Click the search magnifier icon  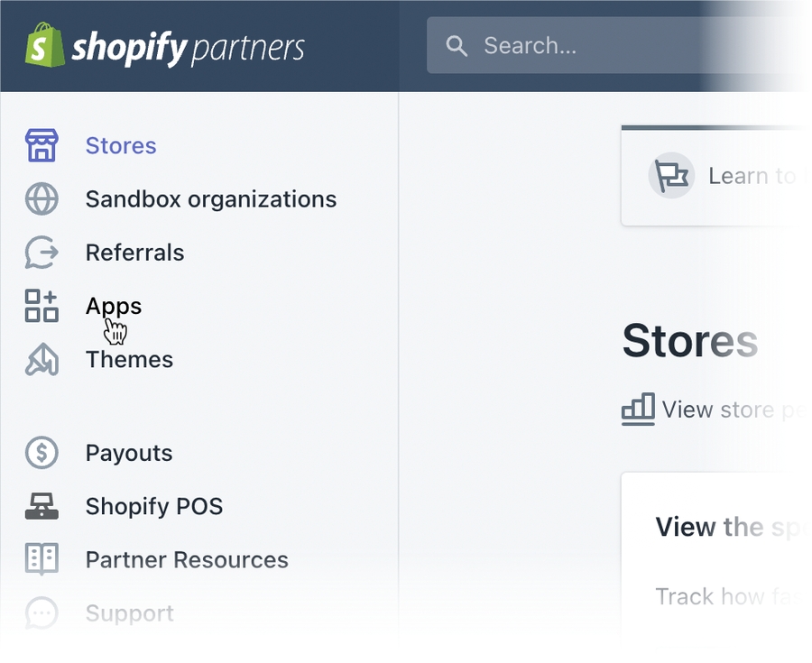point(457,46)
